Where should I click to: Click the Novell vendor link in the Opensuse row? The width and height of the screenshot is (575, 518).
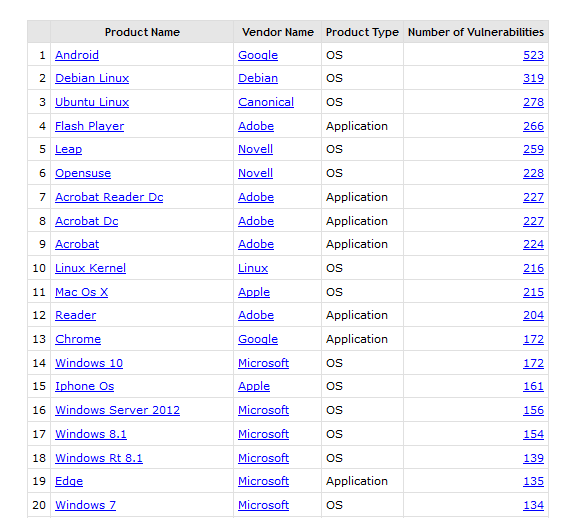pyautogui.click(x=256, y=173)
